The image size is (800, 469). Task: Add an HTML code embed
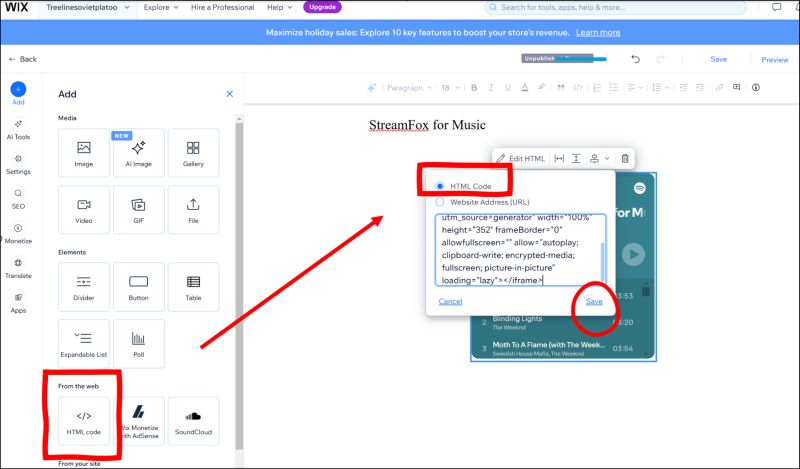pyautogui.click(x=84, y=421)
